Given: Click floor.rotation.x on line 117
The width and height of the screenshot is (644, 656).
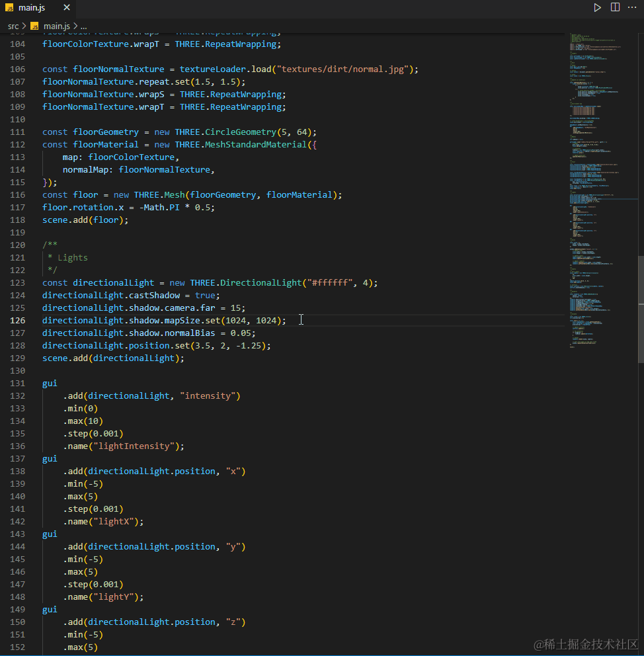Looking at the screenshot, I should click(x=83, y=208).
